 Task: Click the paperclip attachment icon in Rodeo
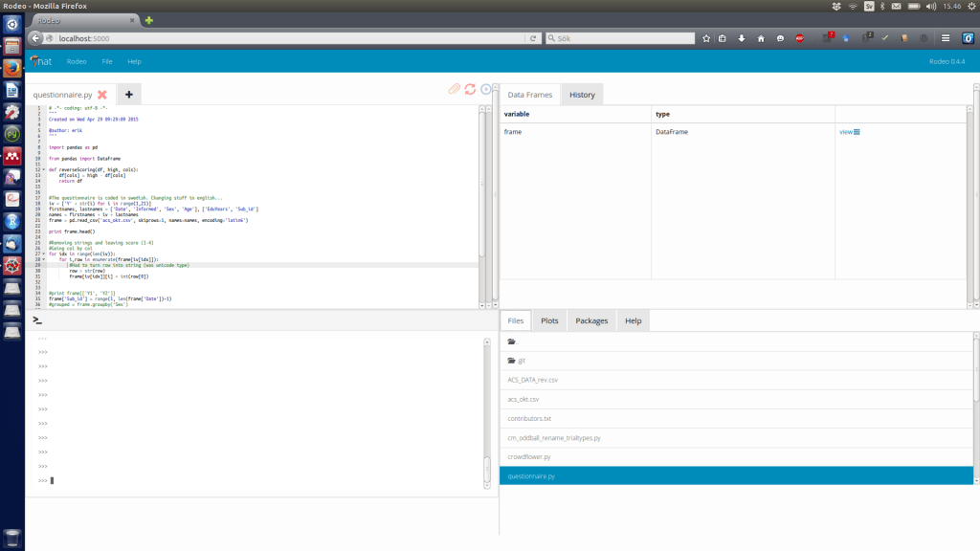[x=454, y=89]
